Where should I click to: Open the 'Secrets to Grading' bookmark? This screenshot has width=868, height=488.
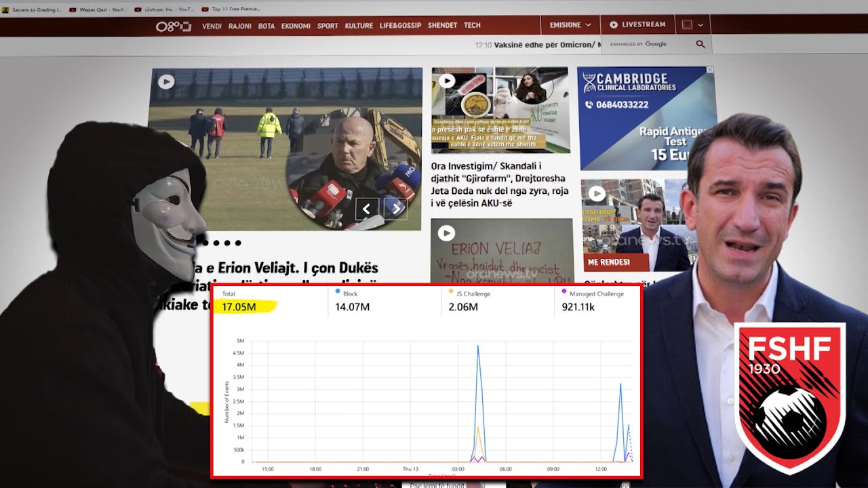pos(32,10)
